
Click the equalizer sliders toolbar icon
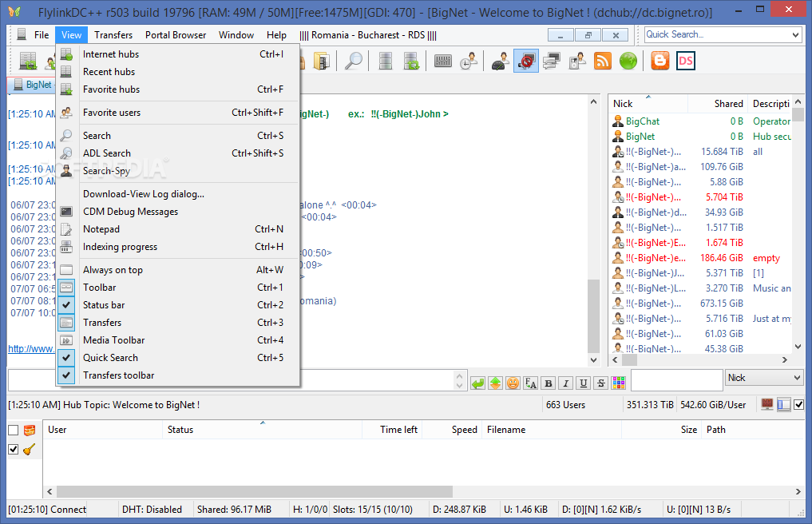[443, 62]
